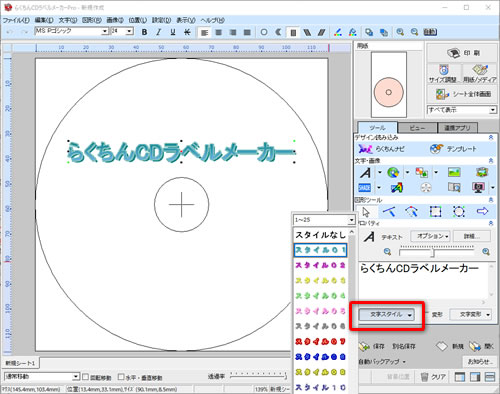Click the シート全体画面 button
Image resolution: width=500 pixels, height=394 pixels.
click(462, 94)
